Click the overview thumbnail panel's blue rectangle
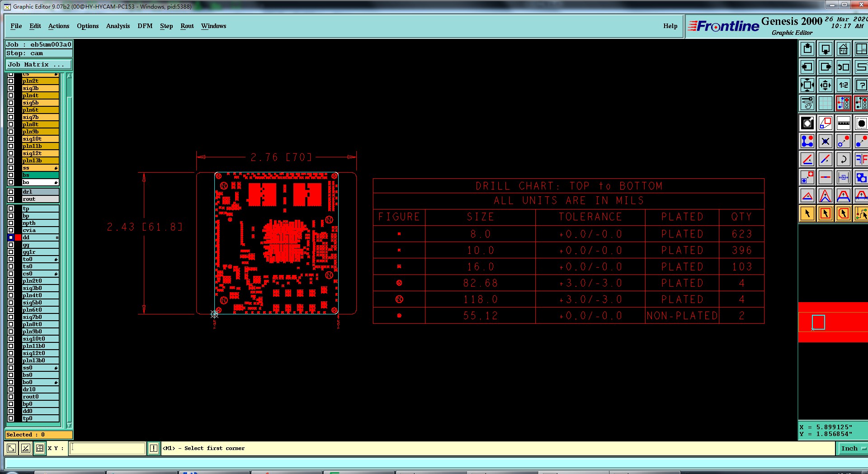 click(x=818, y=322)
